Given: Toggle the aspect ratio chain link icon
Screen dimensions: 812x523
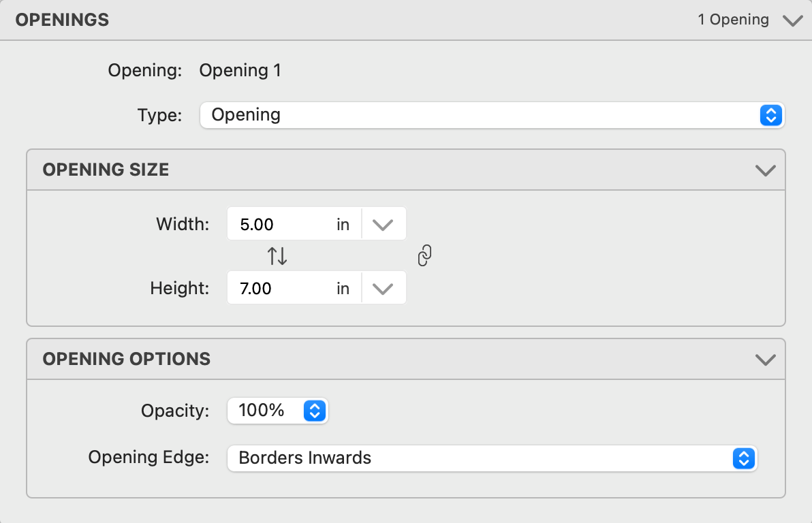Looking at the screenshot, I should 424,256.
